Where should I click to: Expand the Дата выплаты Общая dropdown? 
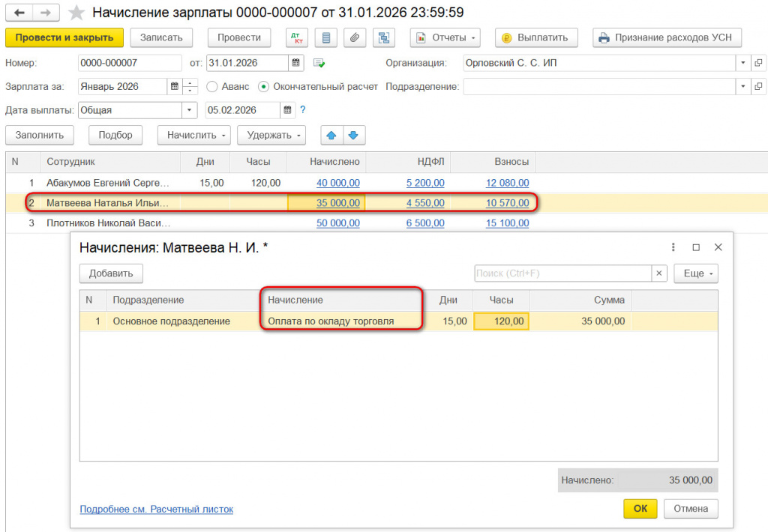pyautogui.click(x=189, y=110)
